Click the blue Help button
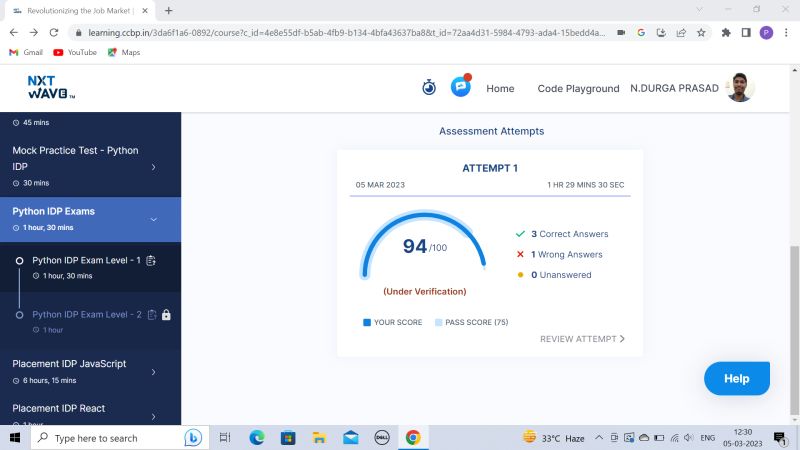This screenshot has width=800, height=450. point(736,379)
